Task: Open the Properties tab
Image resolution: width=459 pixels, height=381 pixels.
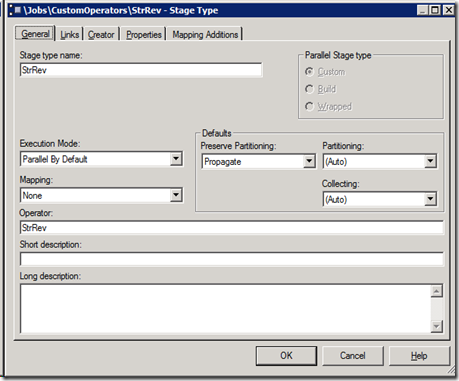Action: [144, 34]
